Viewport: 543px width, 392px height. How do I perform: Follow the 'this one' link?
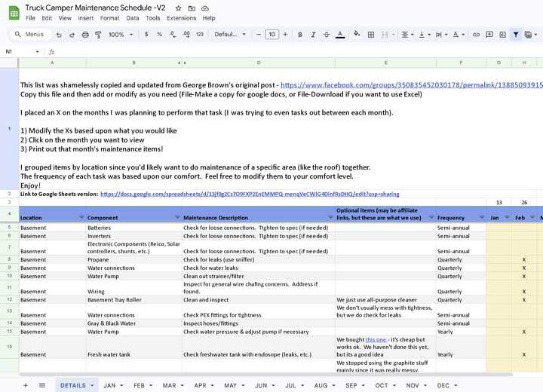pyautogui.click(x=376, y=340)
